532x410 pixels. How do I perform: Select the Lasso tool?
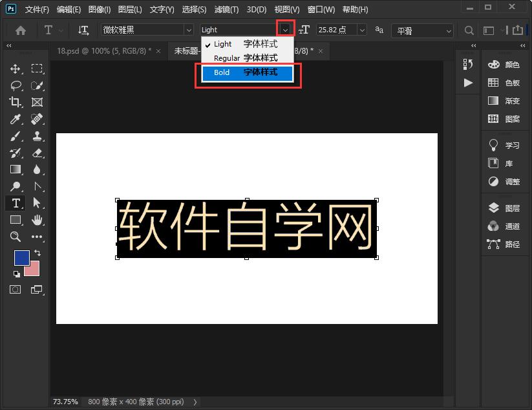click(x=16, y=85)
